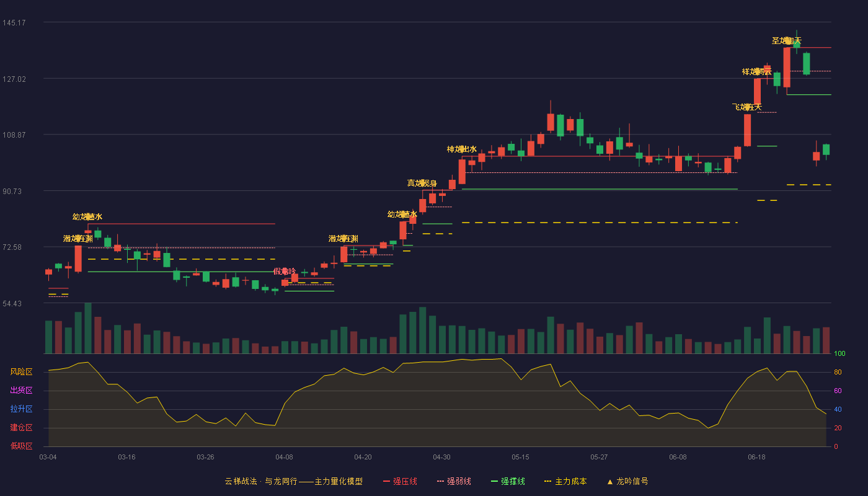
Task: Select the 低吸区 zone label
Action: [21, 446]
